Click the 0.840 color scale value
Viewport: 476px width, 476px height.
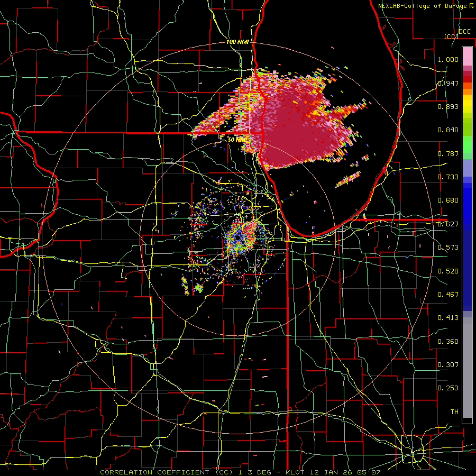(x=448, y=130)
